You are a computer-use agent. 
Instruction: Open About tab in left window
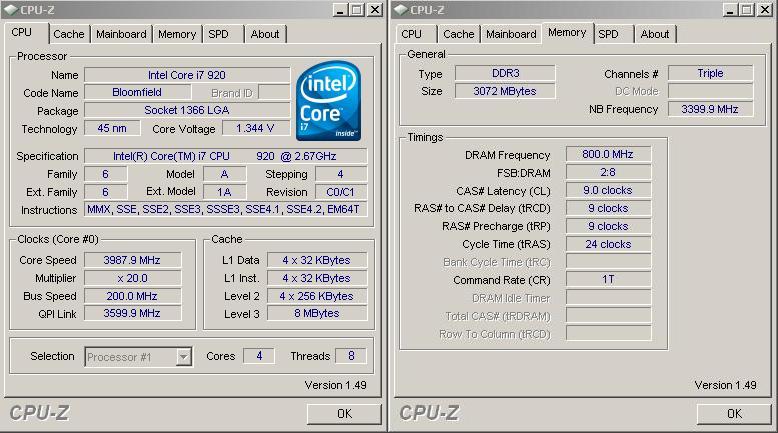[265, 34]
